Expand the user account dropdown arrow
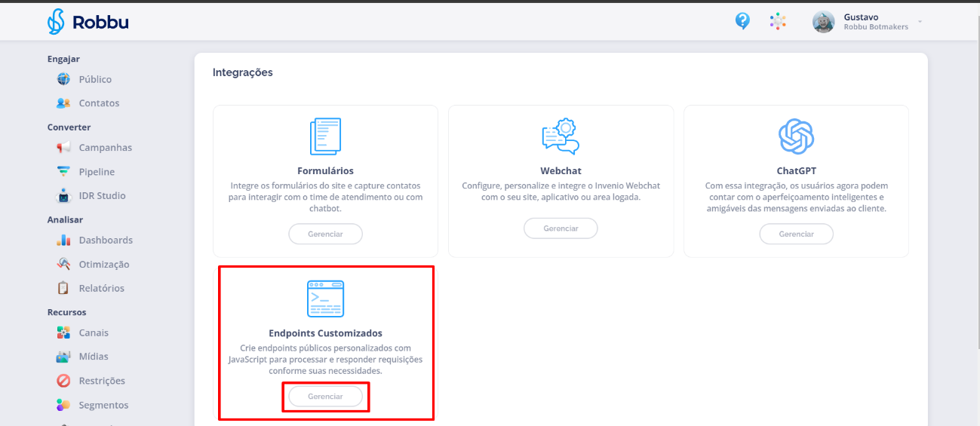 pos(920,21)
